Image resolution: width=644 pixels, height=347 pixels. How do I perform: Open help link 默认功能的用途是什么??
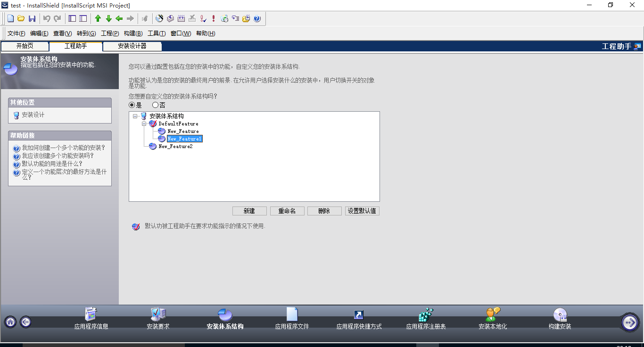pyautogui.click(x=52, y=164)
